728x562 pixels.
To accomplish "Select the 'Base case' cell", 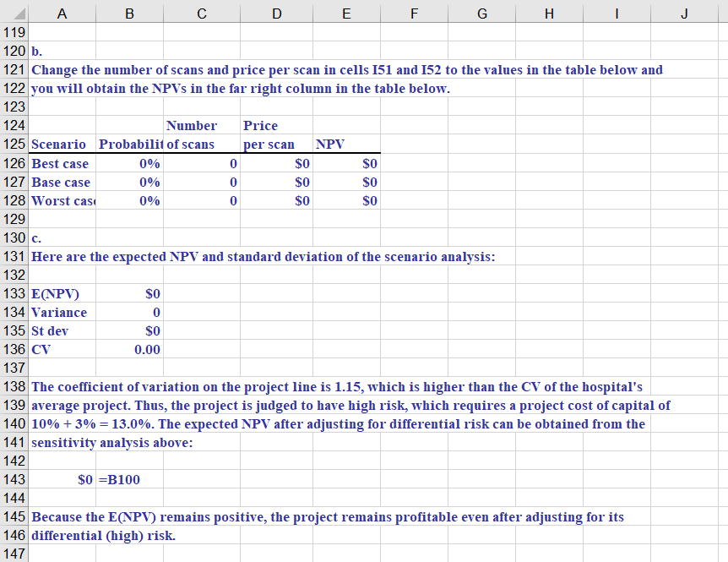I will click(x=62, y=182).
